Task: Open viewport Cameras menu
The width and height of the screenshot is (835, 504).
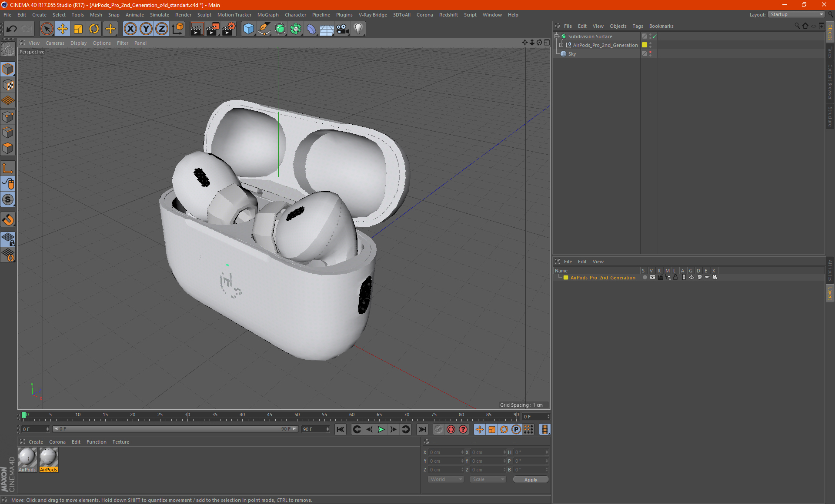Action: [x=55, y=43]
